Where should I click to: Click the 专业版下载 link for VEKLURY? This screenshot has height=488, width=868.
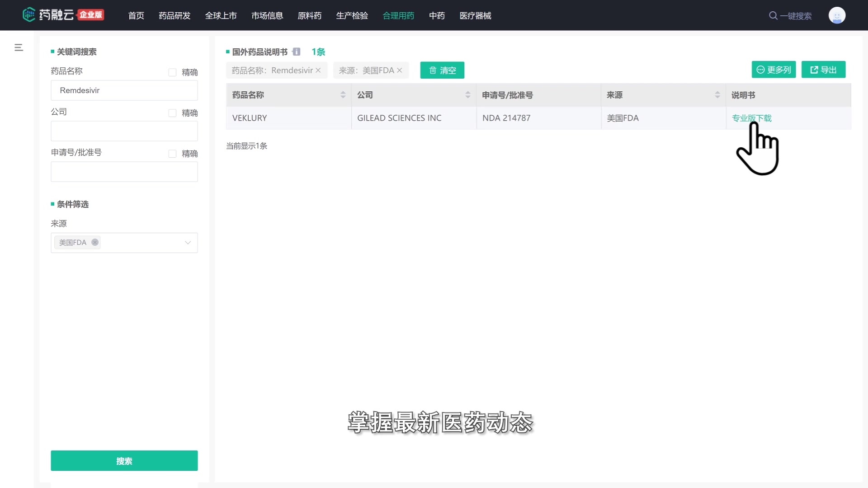752,118
